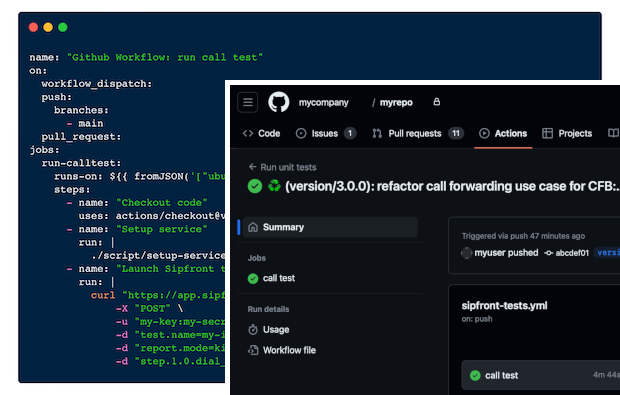The image size is (620, 395).
Task: Click the back arrow beside Run unit tests
Action: point(252,167)
